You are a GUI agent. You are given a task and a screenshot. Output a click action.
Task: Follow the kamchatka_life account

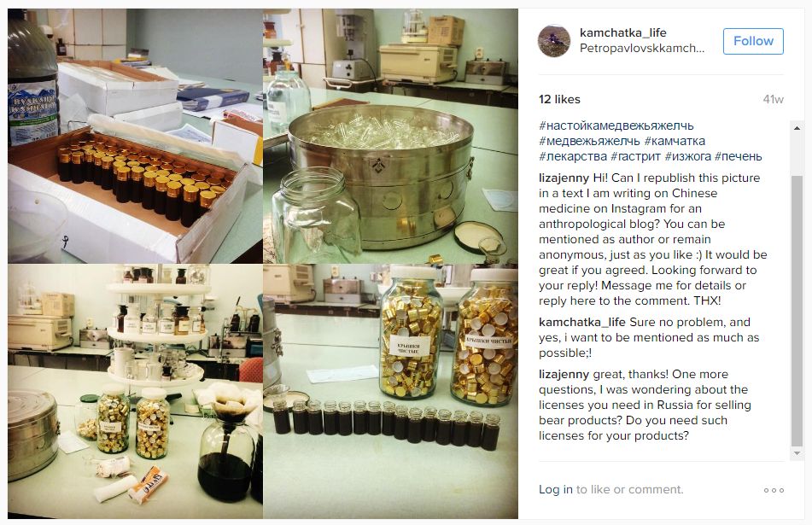[x=753, y=41]
